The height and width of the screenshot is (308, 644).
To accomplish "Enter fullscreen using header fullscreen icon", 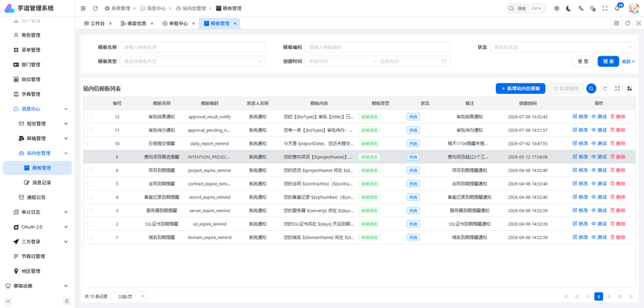I will [x=605, y=8].
